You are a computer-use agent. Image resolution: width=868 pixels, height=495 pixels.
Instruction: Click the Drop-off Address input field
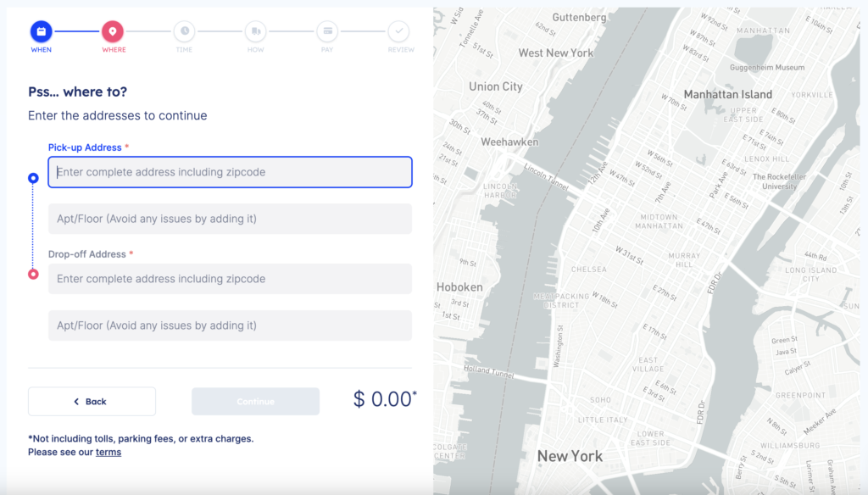[x=231, y=279]
